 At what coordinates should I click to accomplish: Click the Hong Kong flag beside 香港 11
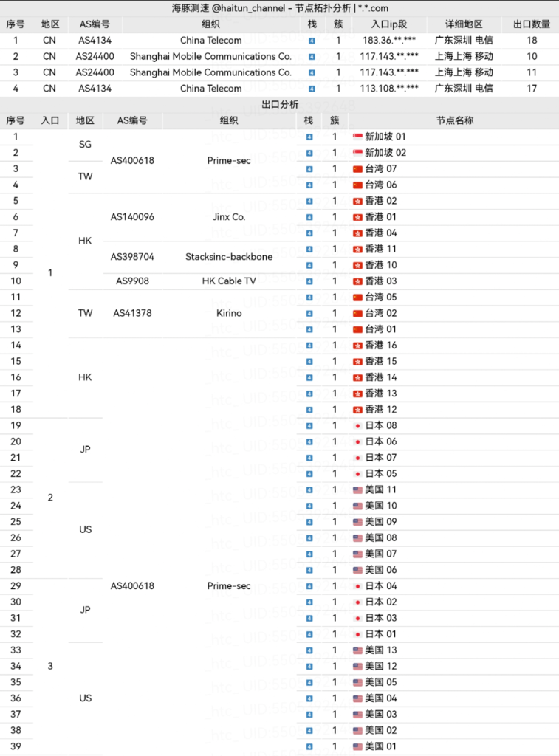coord(357,250)
